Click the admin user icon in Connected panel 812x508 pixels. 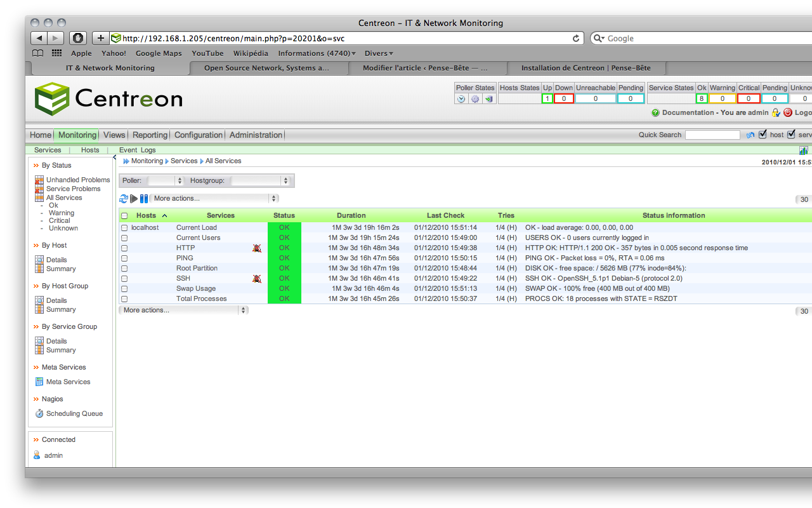[37, 455]
